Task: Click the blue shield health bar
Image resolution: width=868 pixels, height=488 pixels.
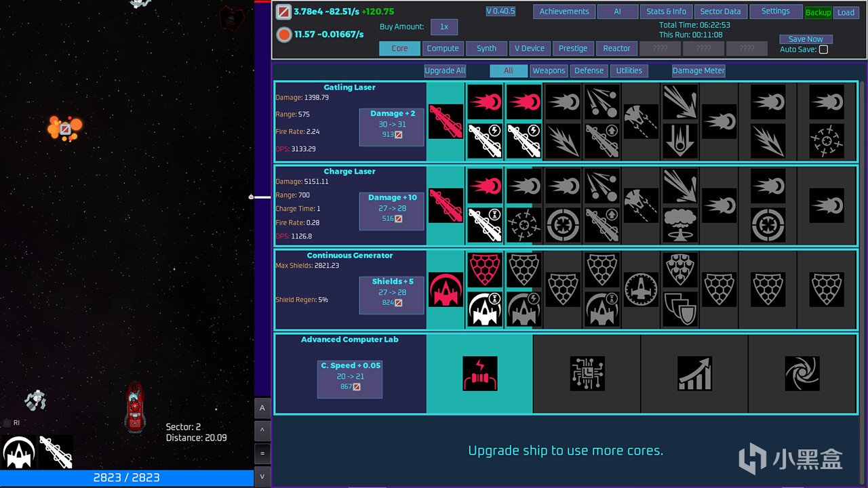Action: (127, 478)
